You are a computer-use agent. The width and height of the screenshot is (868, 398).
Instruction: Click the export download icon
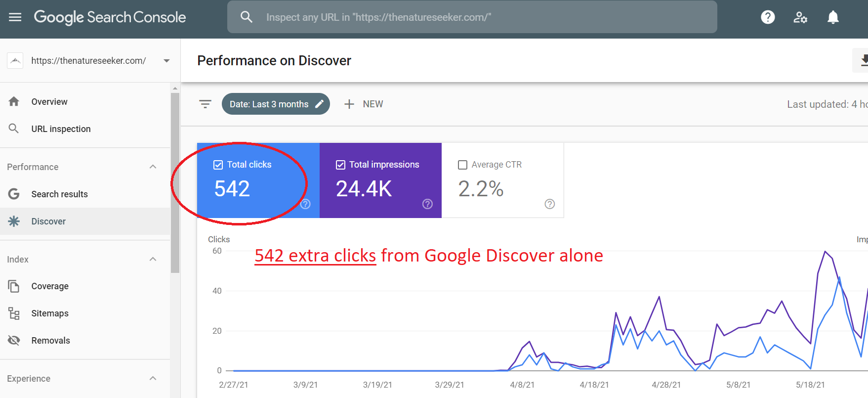864,60
